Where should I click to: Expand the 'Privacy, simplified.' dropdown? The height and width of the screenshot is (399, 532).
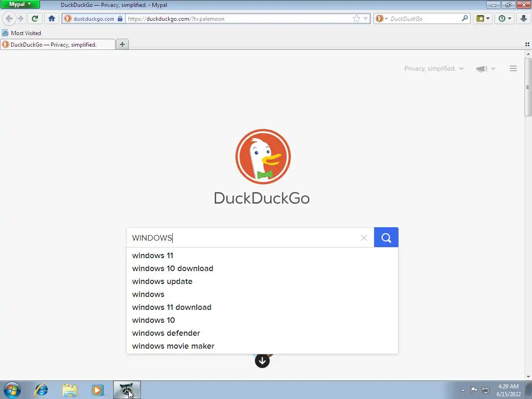click(434, 68)
